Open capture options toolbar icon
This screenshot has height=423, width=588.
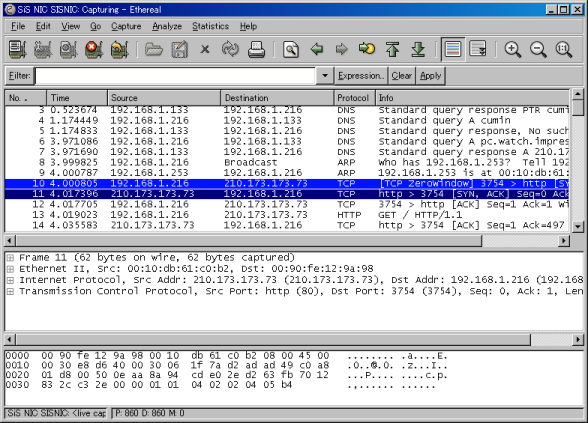[x=43, y=49]
